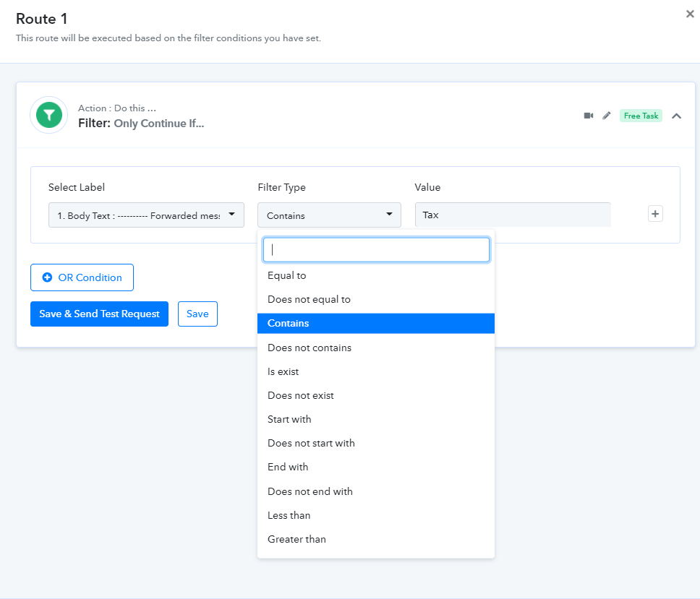Close the Route 1 dialog
This screenshot has width=700, height=599.
(690, 14)
